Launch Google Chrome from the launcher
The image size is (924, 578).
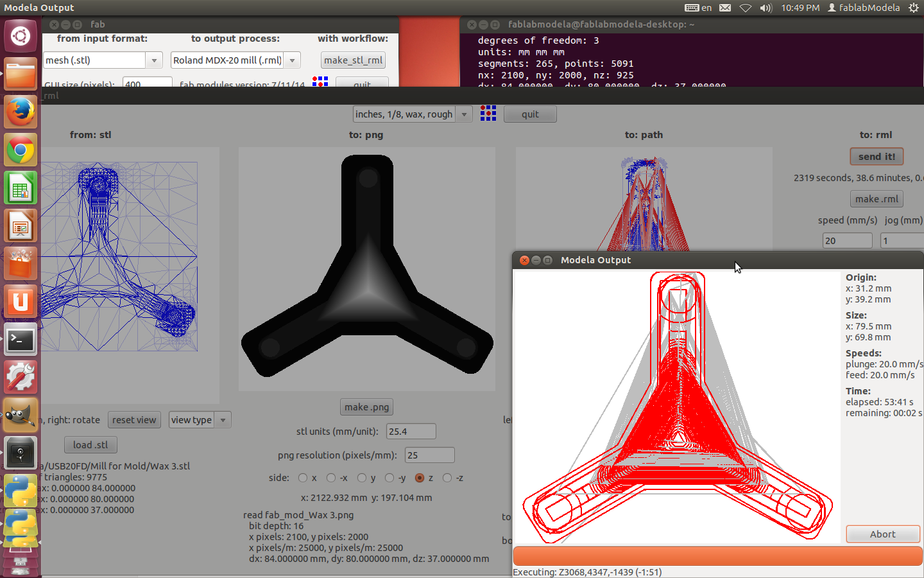pyautogui.click(x=21, y=150)
